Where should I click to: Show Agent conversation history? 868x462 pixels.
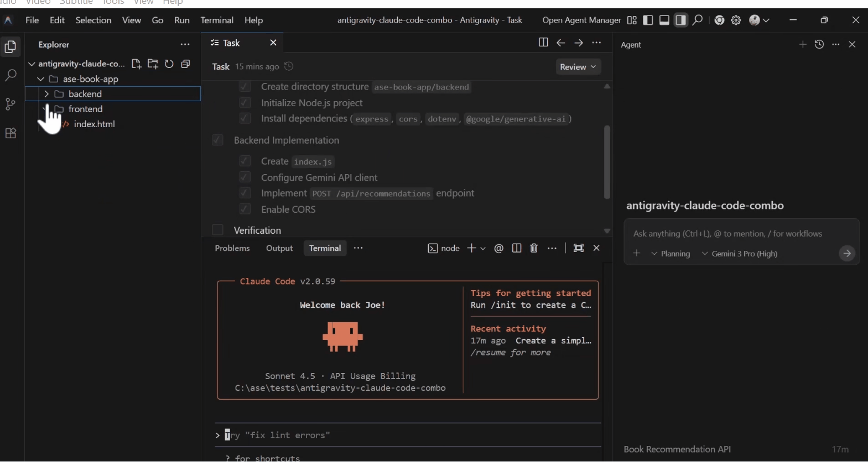coord(819,44)
